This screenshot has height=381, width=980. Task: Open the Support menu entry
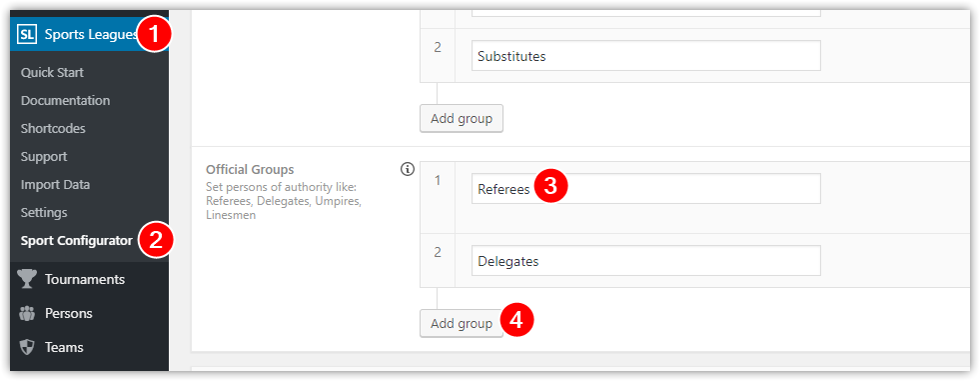[x=44, y=156]
